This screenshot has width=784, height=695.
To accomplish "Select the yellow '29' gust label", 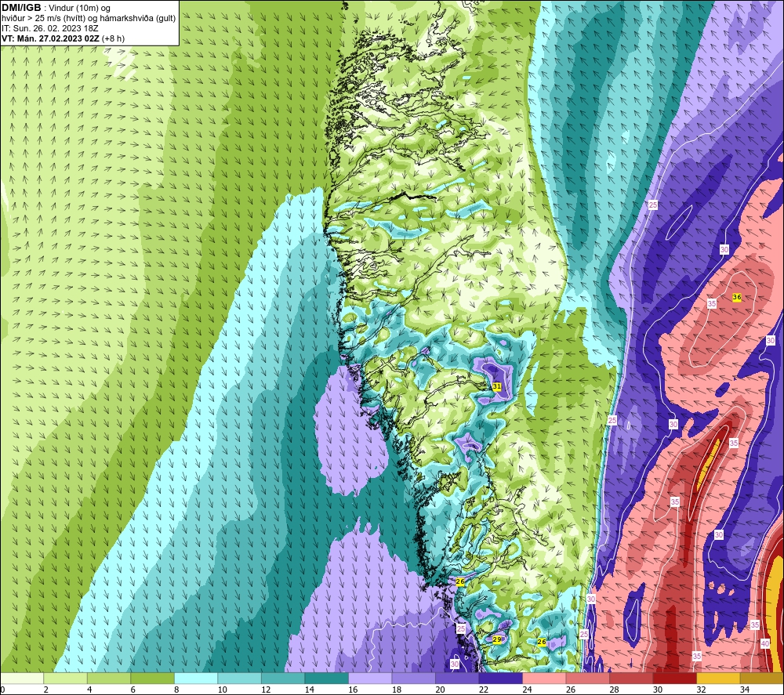I will coord(497,639).
